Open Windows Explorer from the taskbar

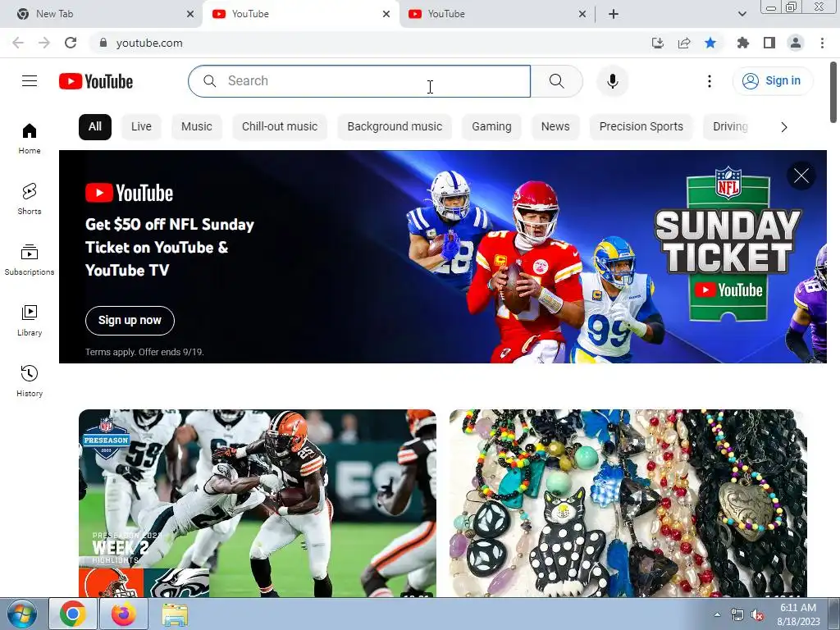(x=175, y=614)
